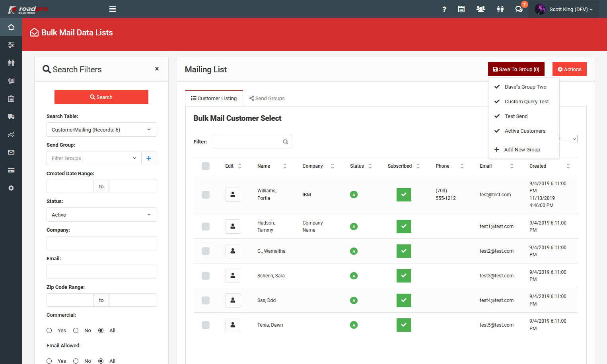Switch to Customer Listing tab
The image size is (607, 364).
tap(214, 98)
